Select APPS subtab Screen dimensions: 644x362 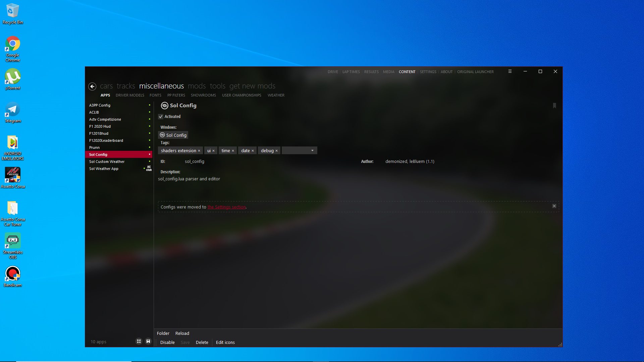(105, 95)
